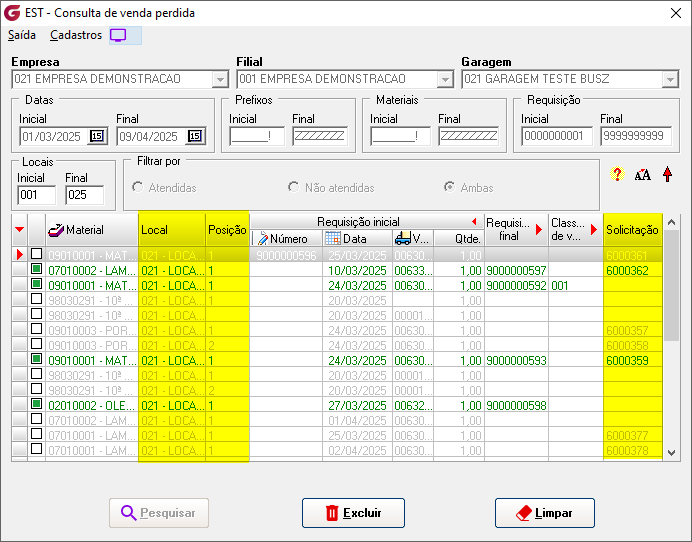Click Locais Inicial field 001
Viewport: 692px width, 542px height.
click(x=37, y=195)
